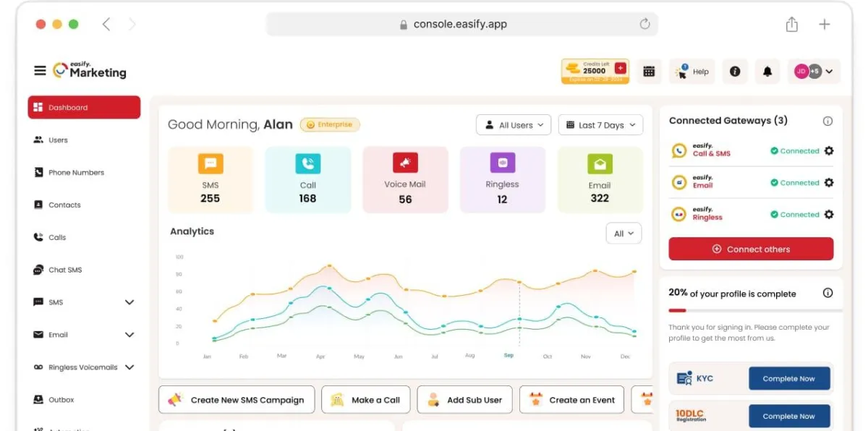This screenshot has height=431, width=868.
Task: Click the Enterprise plan badge
Action: 330,124
